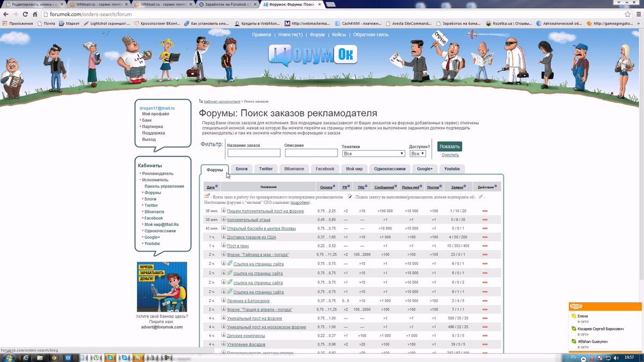644x362 pixels.
Task: Open Lightshot скриншот bookmark
Action: (x=107, y=23)
